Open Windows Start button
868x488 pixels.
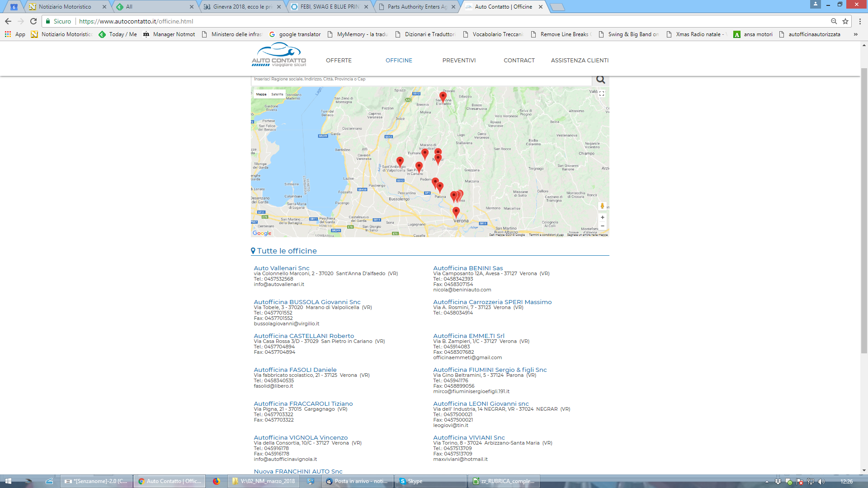coord(8,482)
